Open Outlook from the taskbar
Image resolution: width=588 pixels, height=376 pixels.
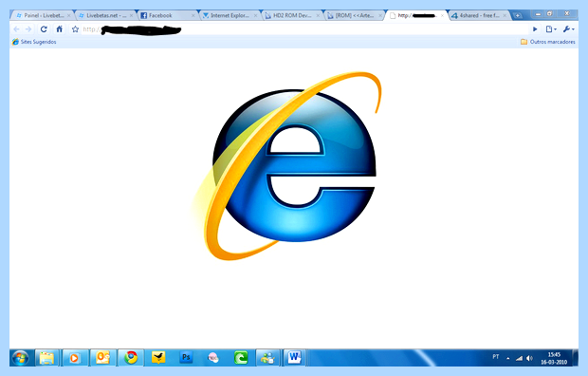pos(102,358)
